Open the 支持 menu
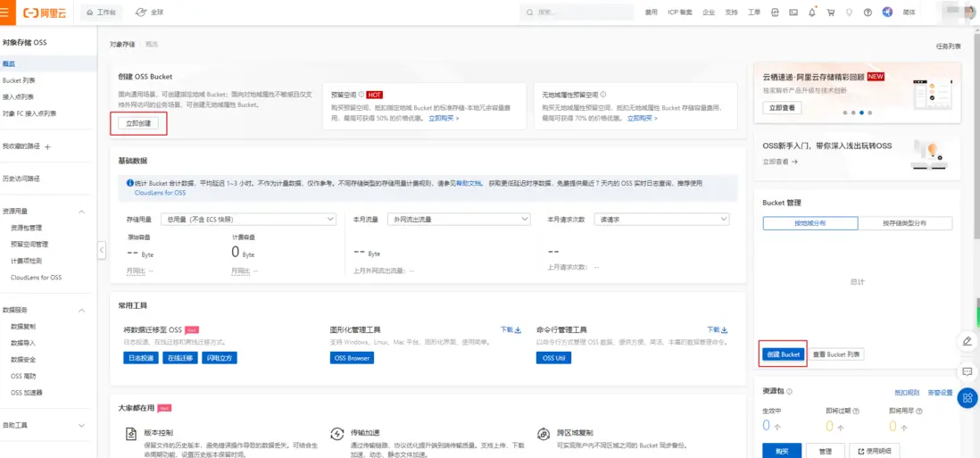Image resolution: width=980 pixels, height=458 pixels. click(731, 12)
